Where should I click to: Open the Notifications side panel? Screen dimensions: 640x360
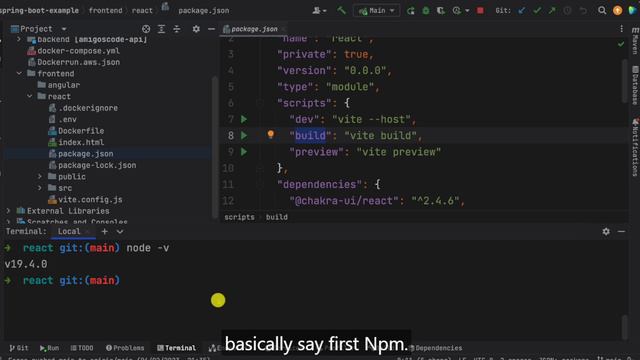click(635, 147)
